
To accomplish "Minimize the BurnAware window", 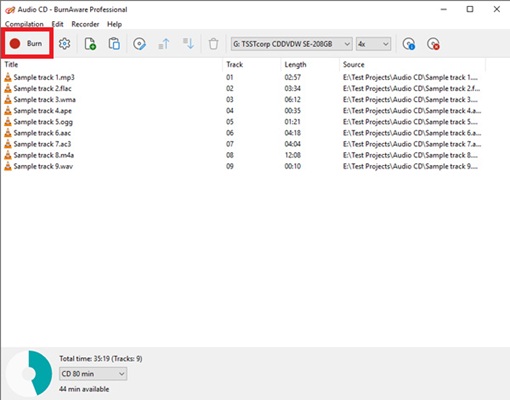I will (443, 9).
